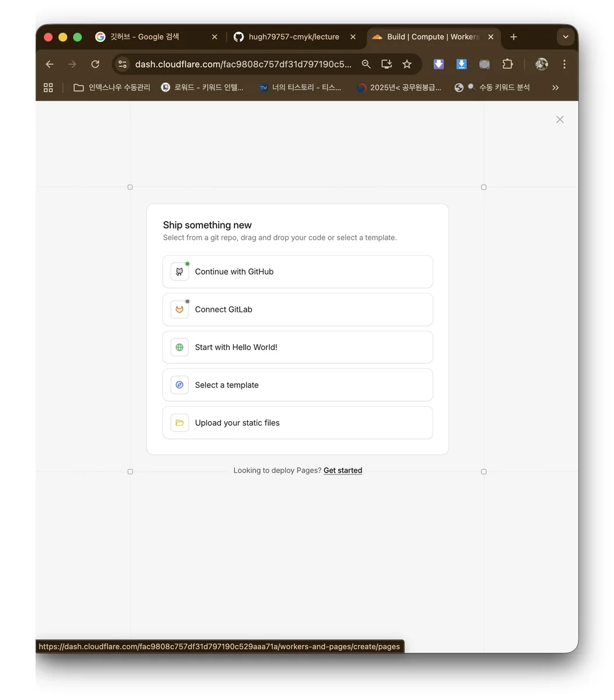This screenshot has height=700, width=614.
Task: Click the blue download extension icon
Action: coord(461,64)
